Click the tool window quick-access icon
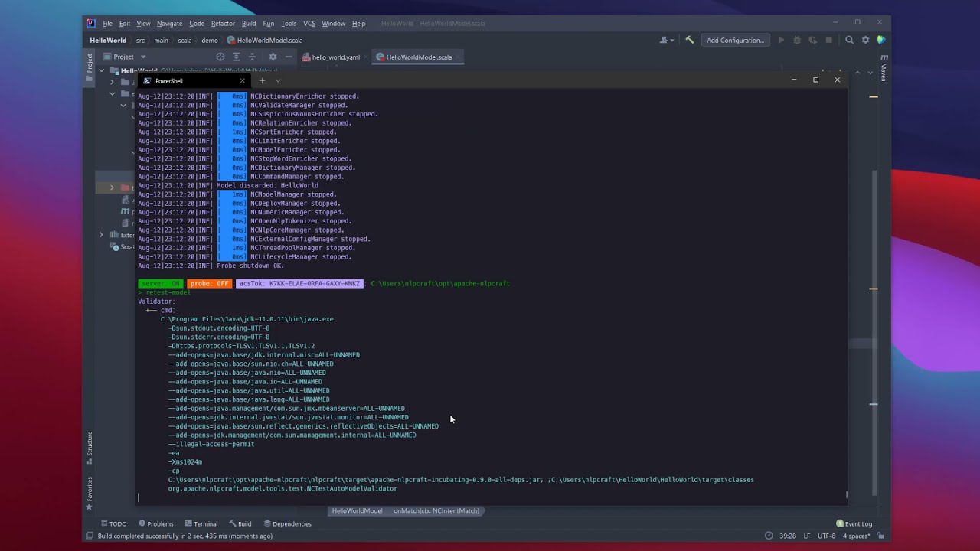 (90, 536)
